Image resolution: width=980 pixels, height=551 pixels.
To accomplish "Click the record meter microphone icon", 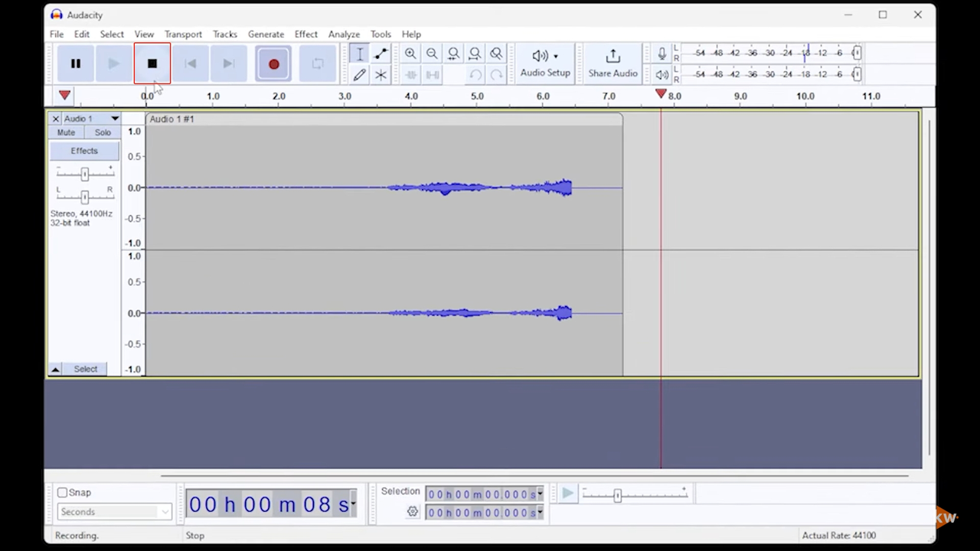I will 661,54.
